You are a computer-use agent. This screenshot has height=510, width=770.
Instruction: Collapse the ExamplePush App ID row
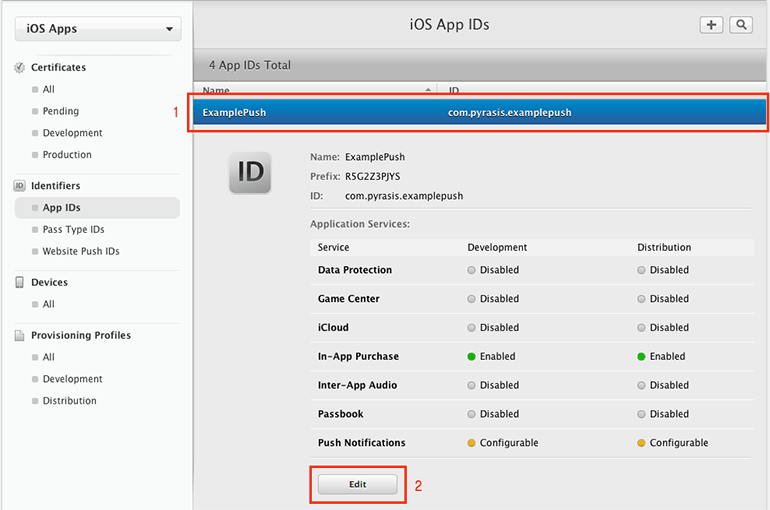pos(480,113)
